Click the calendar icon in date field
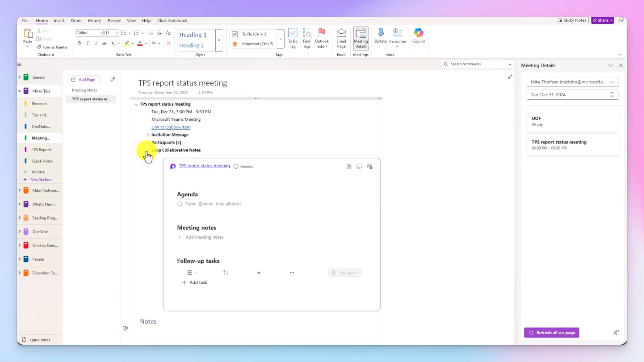Image resolution: width=644 pixels, height=362 pixels. 612,95
